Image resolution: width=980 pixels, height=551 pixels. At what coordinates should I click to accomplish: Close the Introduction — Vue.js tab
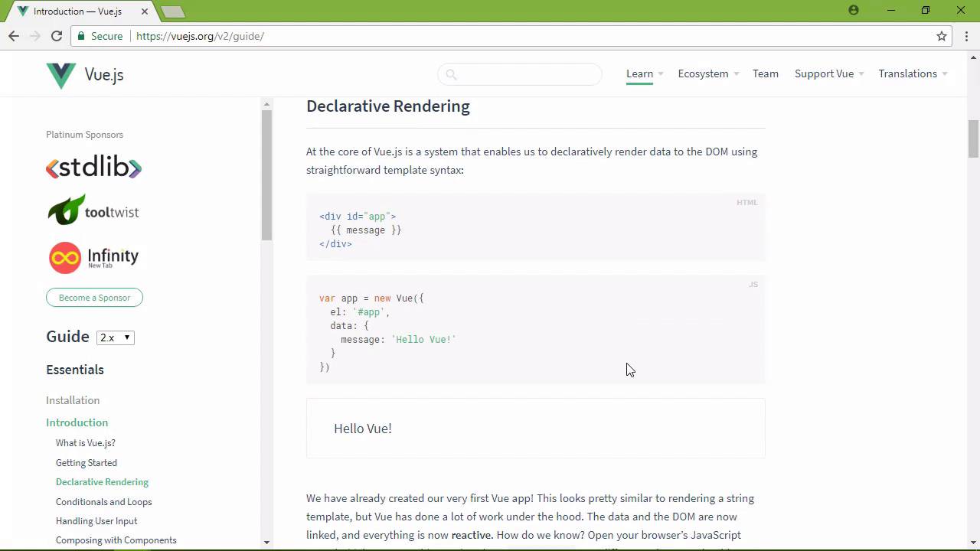tap(144, 11)
